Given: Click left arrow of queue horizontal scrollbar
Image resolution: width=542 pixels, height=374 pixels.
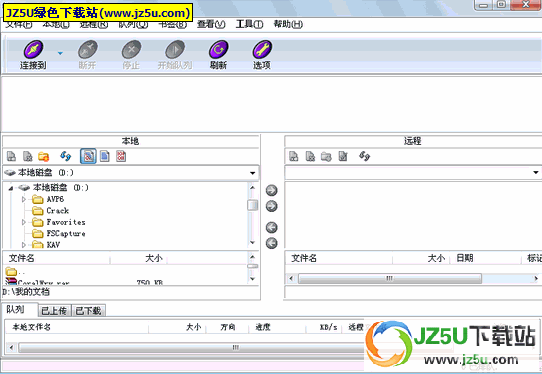Looking at the screenshot, I should [x=11, y=347].
